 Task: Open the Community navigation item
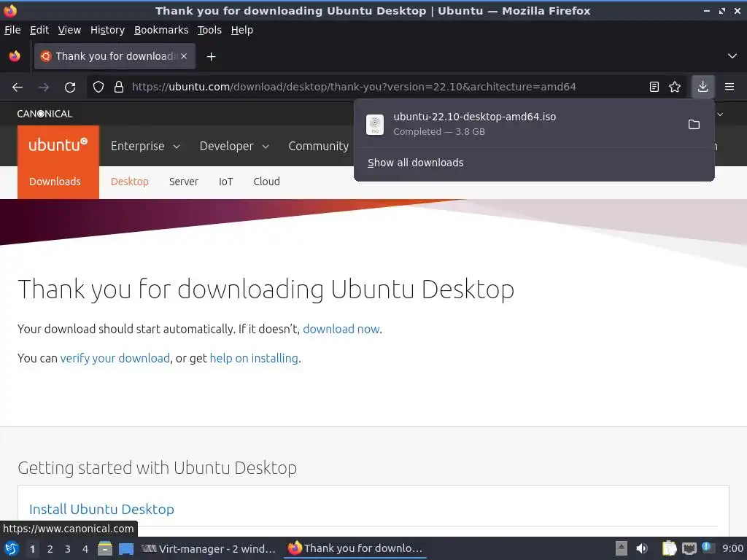318,146
